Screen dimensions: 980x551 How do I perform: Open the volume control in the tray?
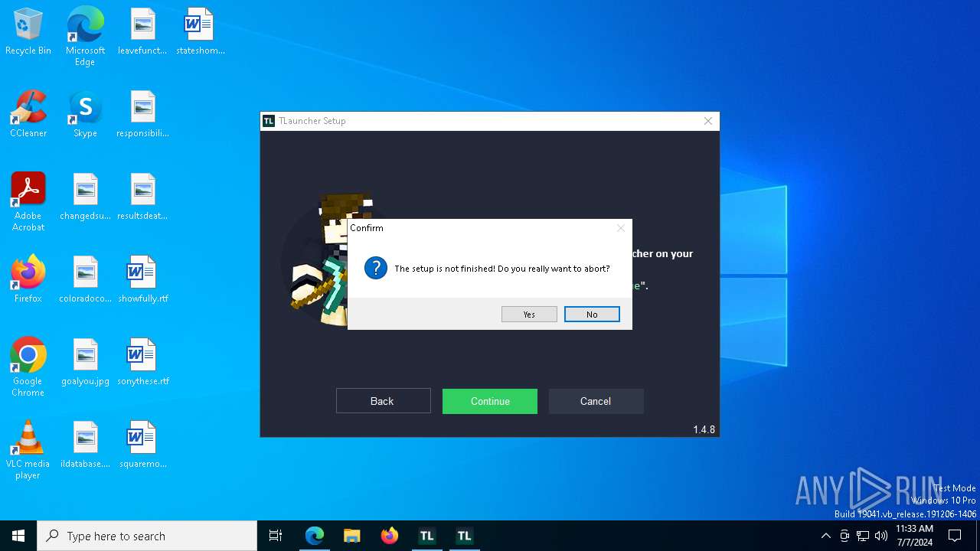881,536
